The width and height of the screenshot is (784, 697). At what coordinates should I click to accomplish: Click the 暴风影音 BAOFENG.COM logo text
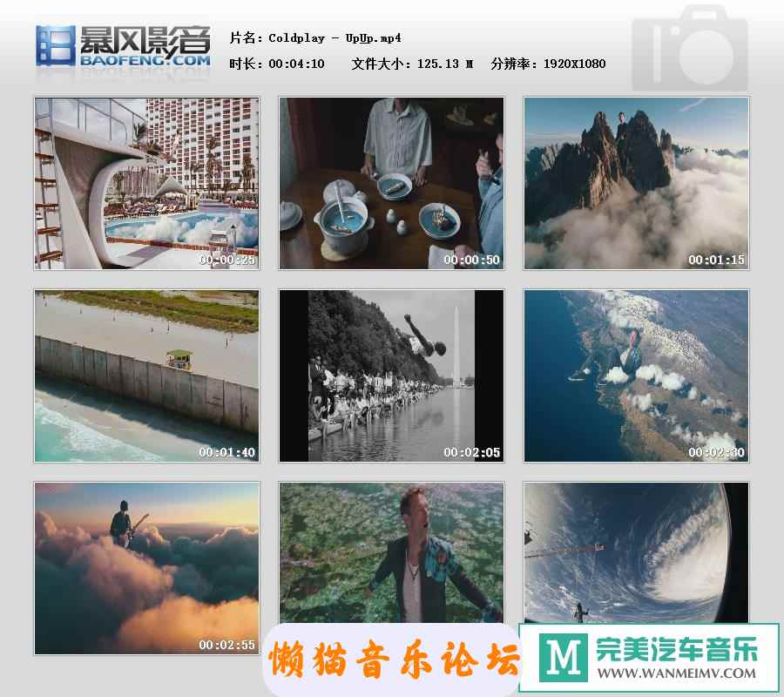click(x=144, y=45)
